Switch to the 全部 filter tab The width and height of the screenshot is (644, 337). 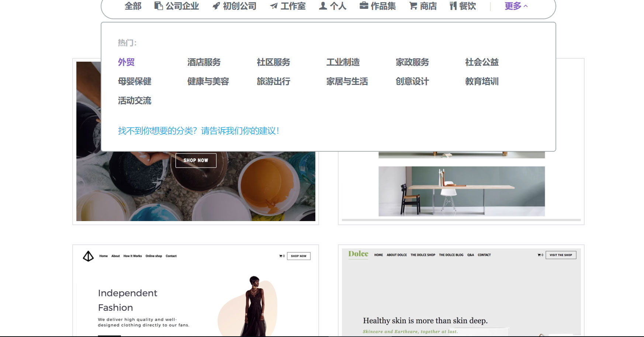134,6
